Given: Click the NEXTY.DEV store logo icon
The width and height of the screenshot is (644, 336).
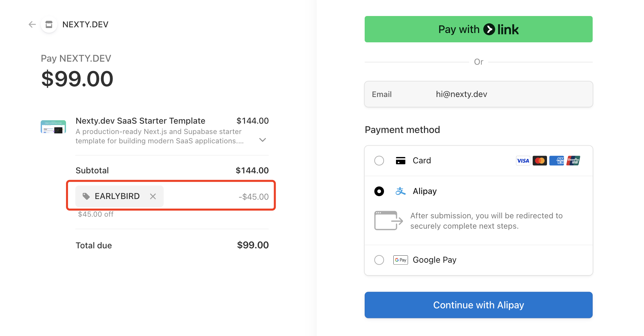Looking at the screenshot, I should (x=49, y=24).
